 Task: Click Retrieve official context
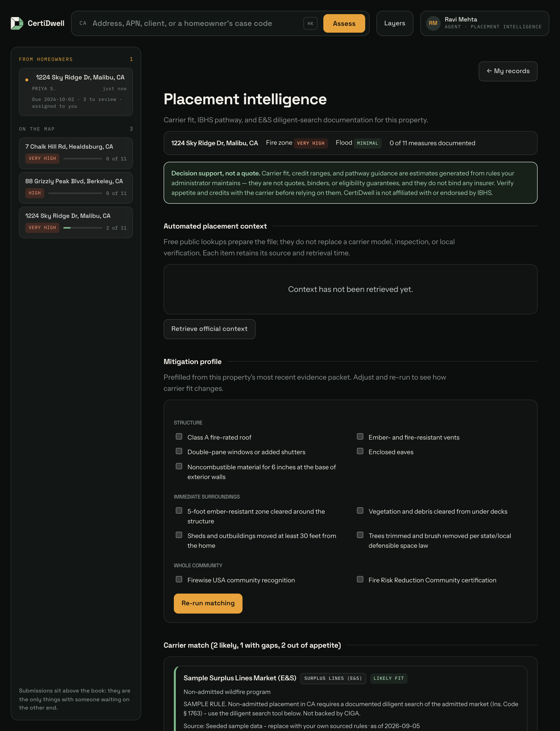point(209,329)
